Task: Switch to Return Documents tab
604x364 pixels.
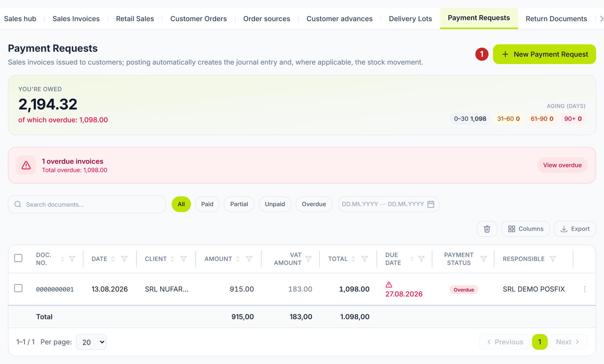Action: coord(556,19)
